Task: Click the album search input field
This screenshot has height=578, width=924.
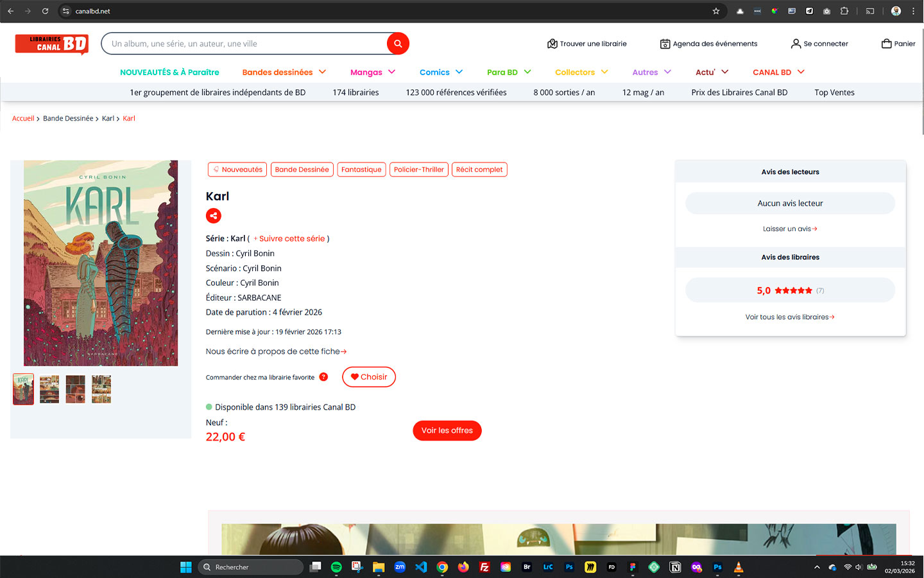Action: pos(244,44)
